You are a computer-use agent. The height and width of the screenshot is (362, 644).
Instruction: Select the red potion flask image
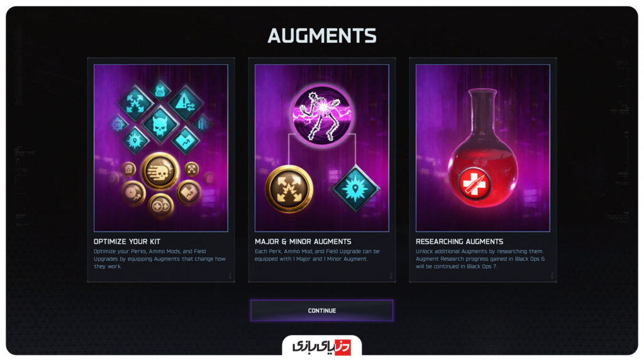pyautogui.click(x=483, y=148)
